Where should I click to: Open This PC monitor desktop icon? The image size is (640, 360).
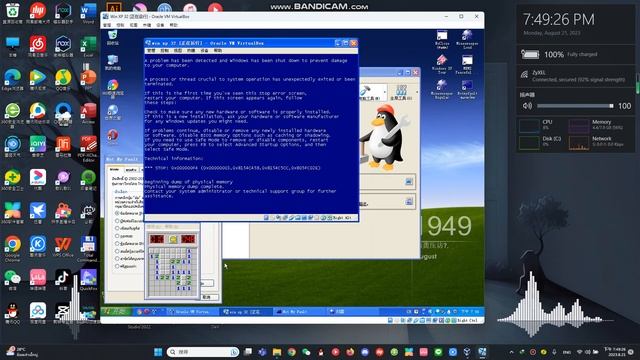pyautogui.click(x=12, y=46)
